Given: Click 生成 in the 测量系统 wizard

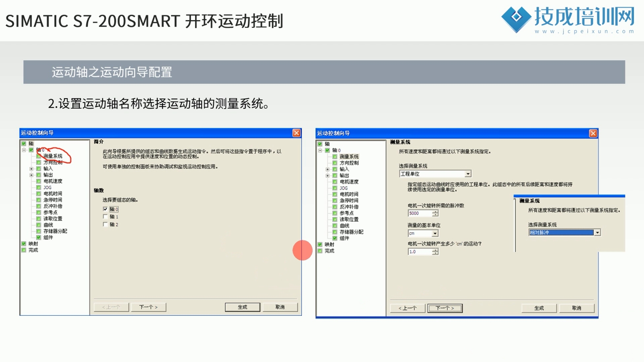Looking at the screenshot, I should pyautogui.click(x=539, y=308).
